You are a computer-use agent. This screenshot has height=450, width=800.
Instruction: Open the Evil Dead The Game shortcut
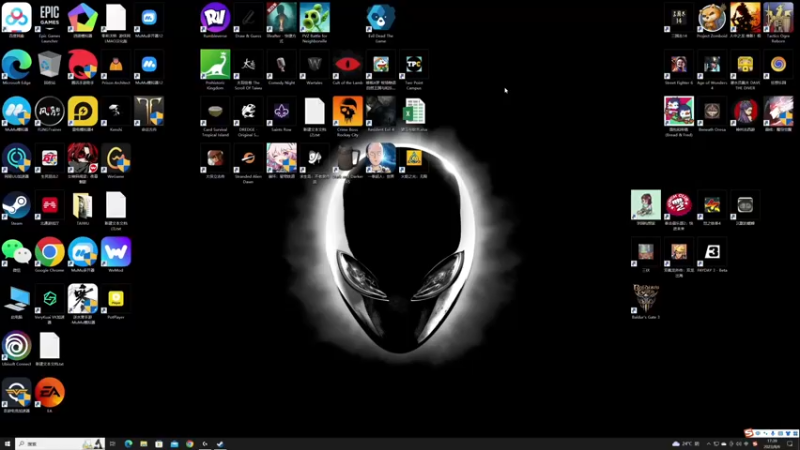click(381, 23)
